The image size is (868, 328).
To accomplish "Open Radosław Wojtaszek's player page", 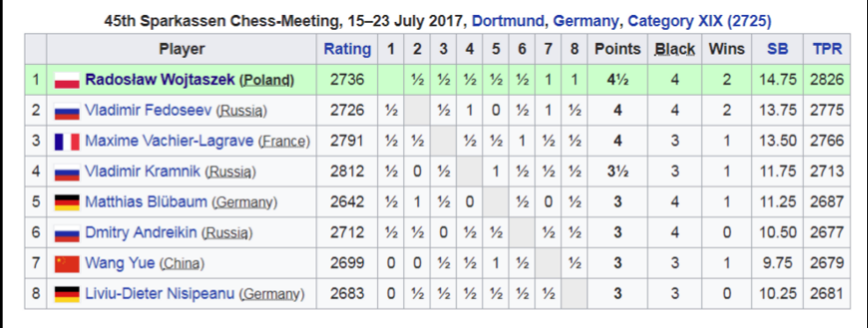I will 159,80.
